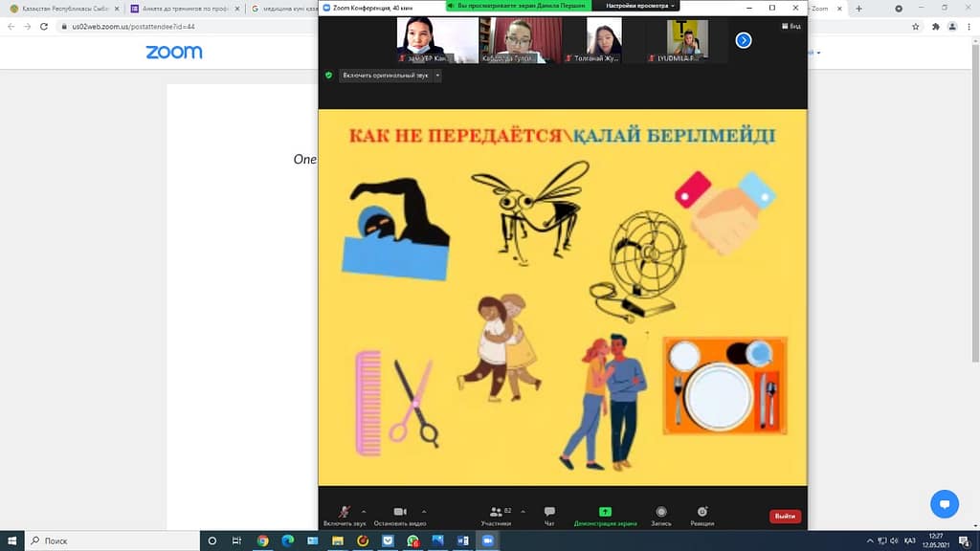Enable Включить оригинальный звук
This screenshot has width=980, height=551.
point(385,75)
